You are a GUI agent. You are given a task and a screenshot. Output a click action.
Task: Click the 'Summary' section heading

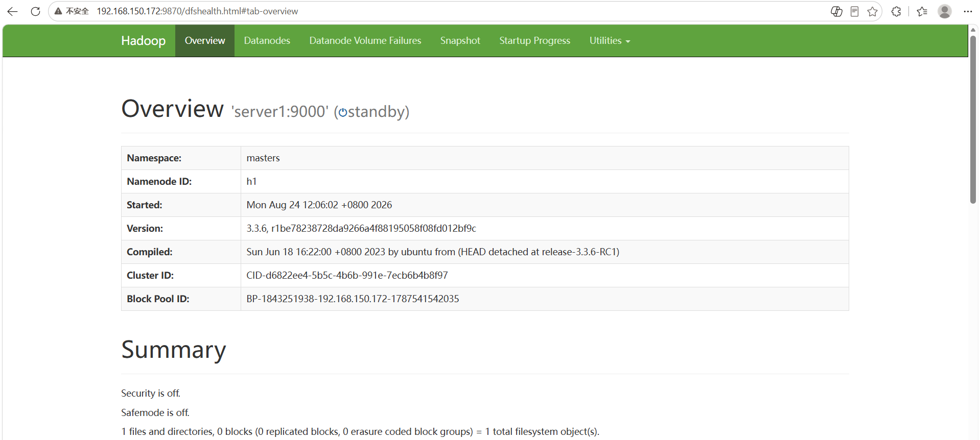[x=174, y=350]
